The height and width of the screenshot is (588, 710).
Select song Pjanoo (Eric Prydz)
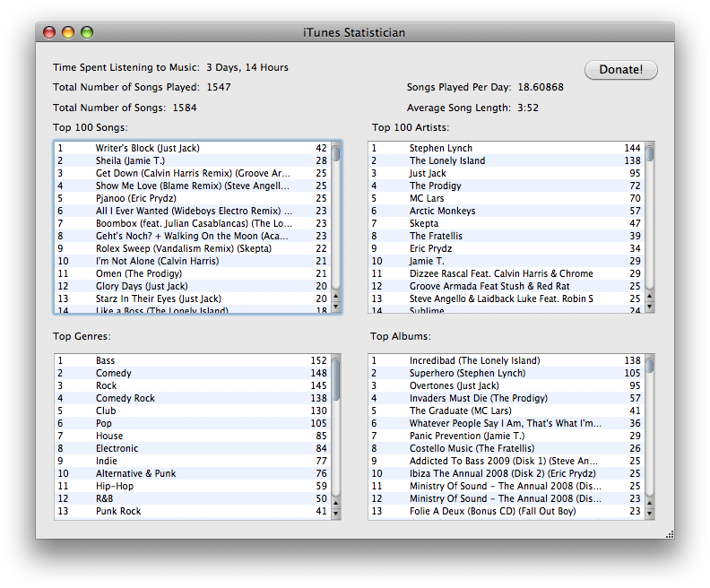click(193, 198)
